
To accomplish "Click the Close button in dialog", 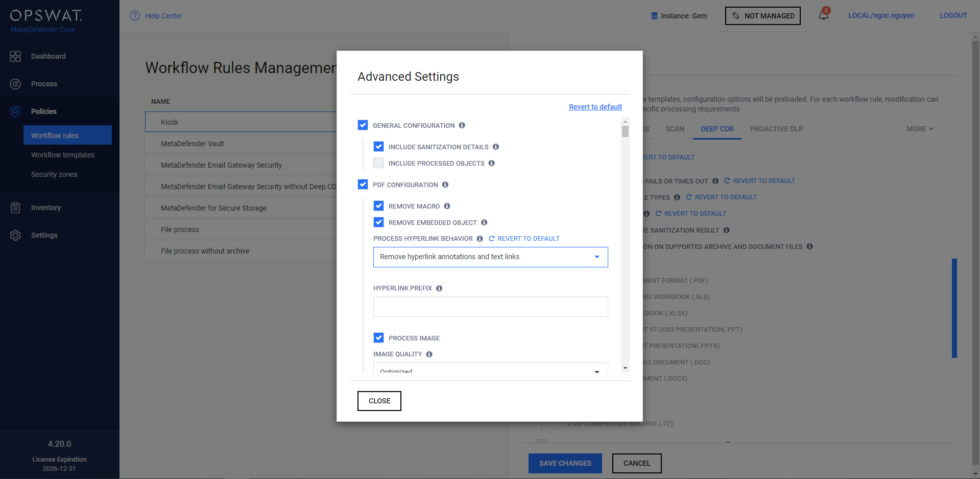I will click(x=379, y=401).
